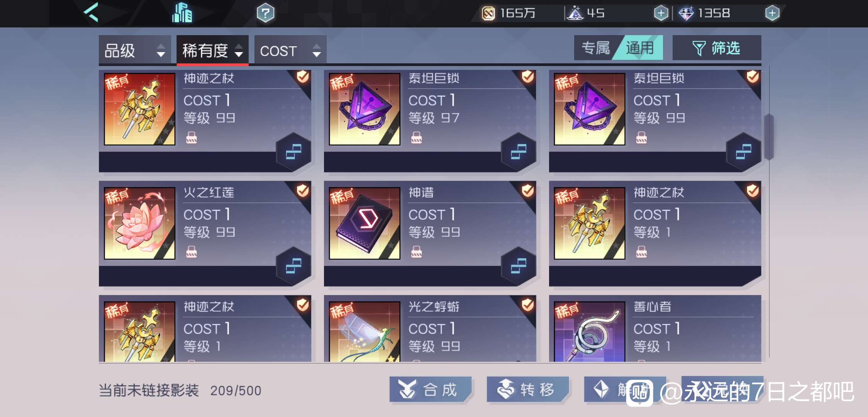Screen dimensions: 868x417
Task: Tap link icon on level 97 泰坦巨锁
Action: (519, 152)
